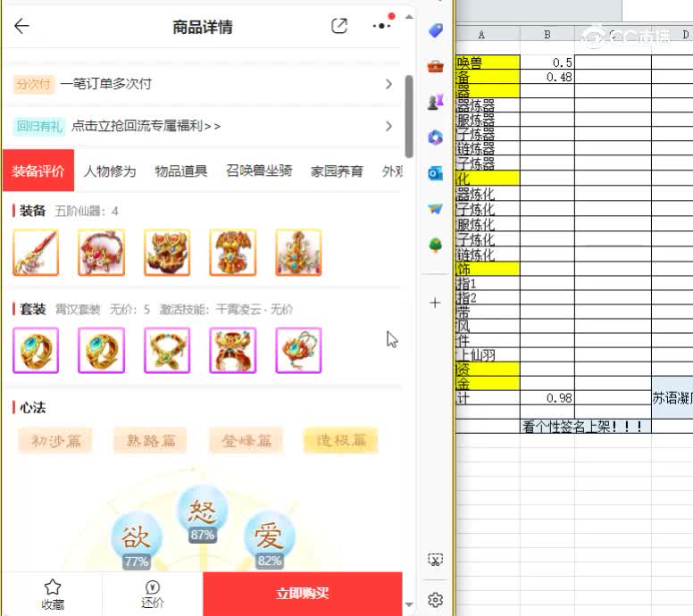Switch to 家园养育 tab

point(337,171)
